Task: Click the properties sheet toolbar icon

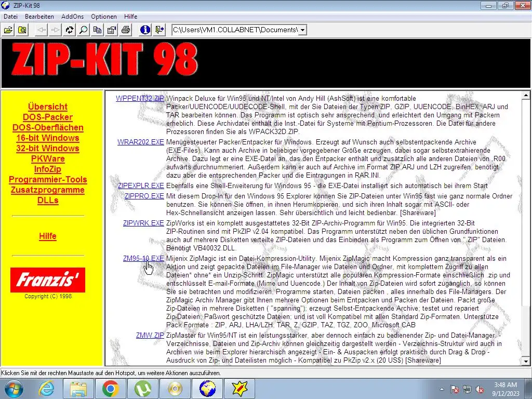Action: point(111,30)
